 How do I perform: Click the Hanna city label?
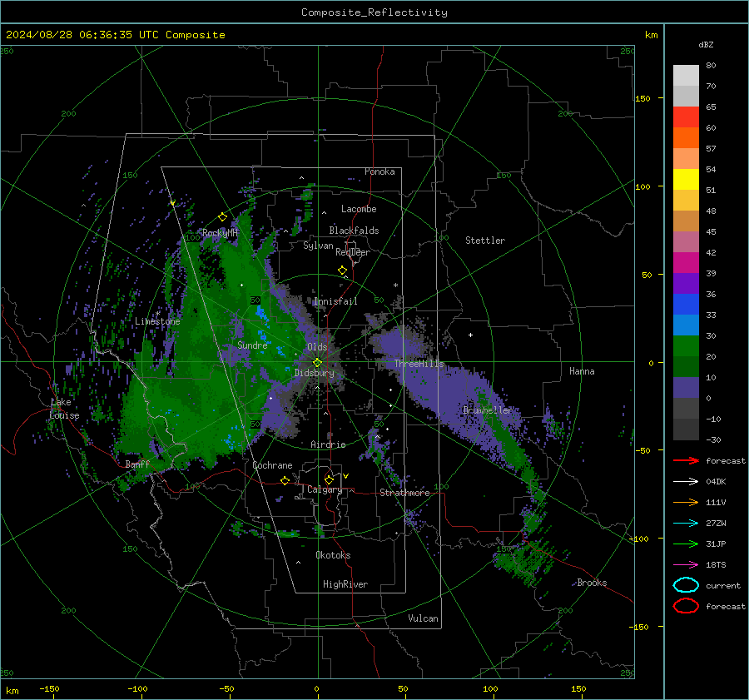click(x=582, y=371)
